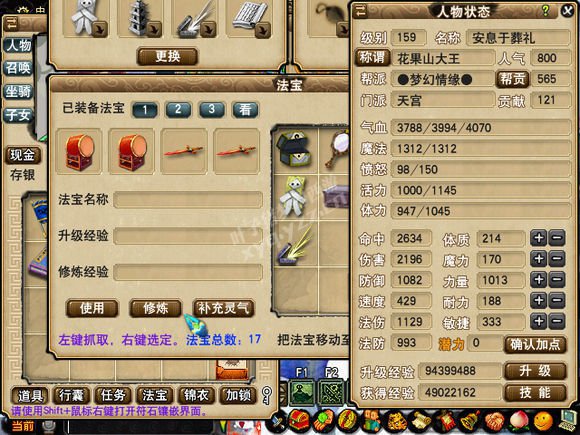This screenshot has height=435, width=580.
Task: Decrease 力量 attribute with minus button
Action: click(557, 280)
